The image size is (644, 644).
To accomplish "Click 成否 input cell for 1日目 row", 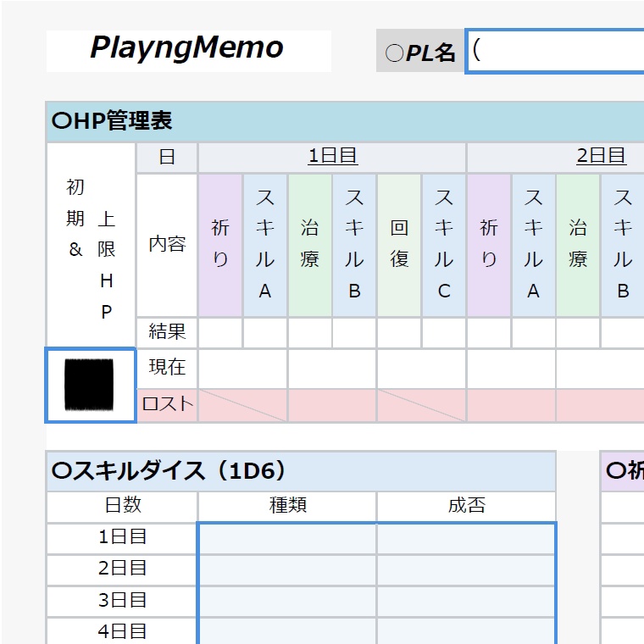I will pos(466,538).
